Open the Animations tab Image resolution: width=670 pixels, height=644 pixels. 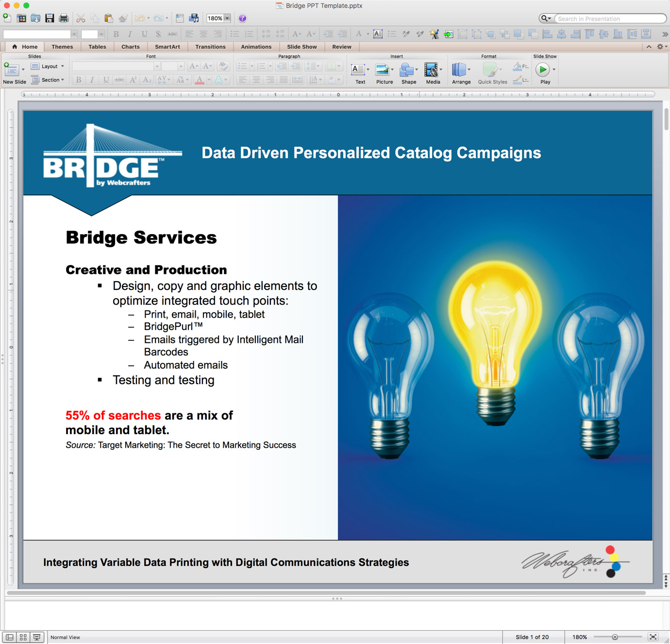256,47
